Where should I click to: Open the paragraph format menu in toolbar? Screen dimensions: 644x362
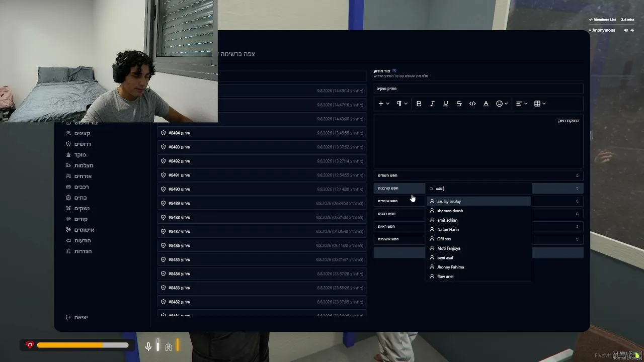pyautogui.click(x=401, y=104)
